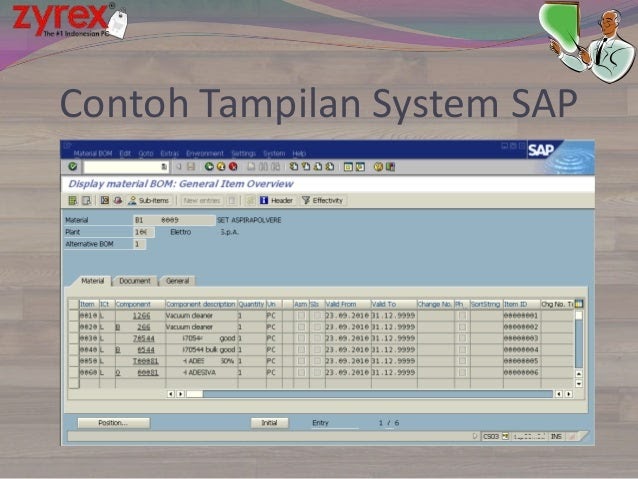Open the command field history dropdown
638x479 pixels.
click(x=164, y=166)
